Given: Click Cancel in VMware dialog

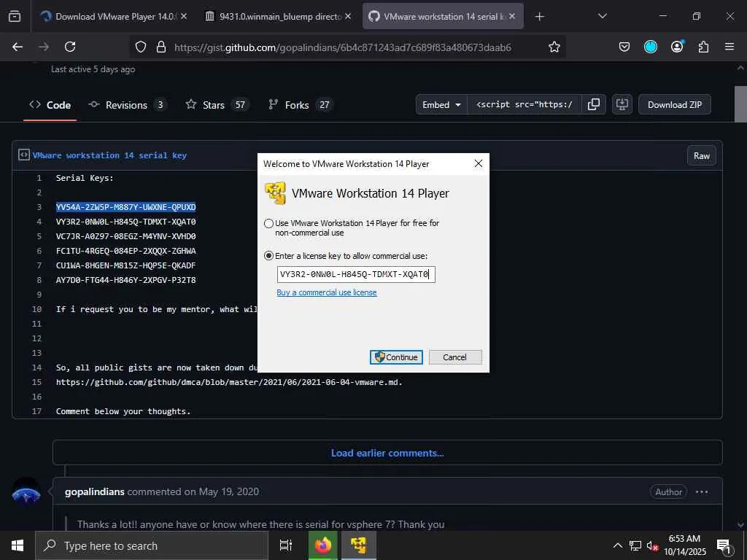Looking at the screenshot, I should point(455,357).
